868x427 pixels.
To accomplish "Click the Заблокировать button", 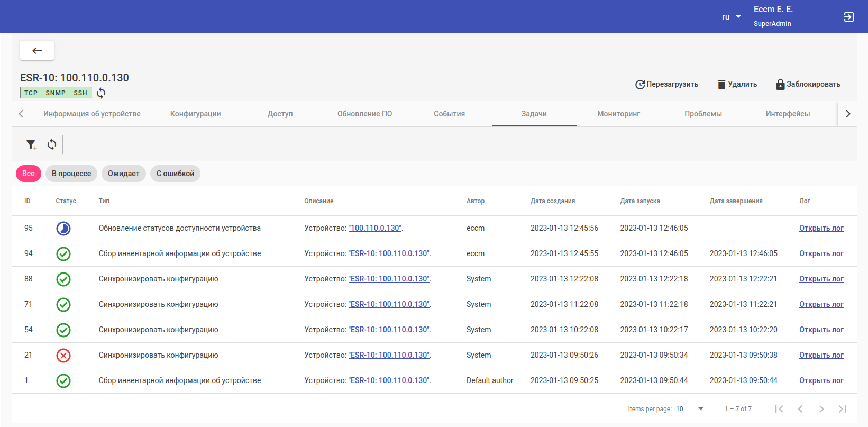I will 808,85.
